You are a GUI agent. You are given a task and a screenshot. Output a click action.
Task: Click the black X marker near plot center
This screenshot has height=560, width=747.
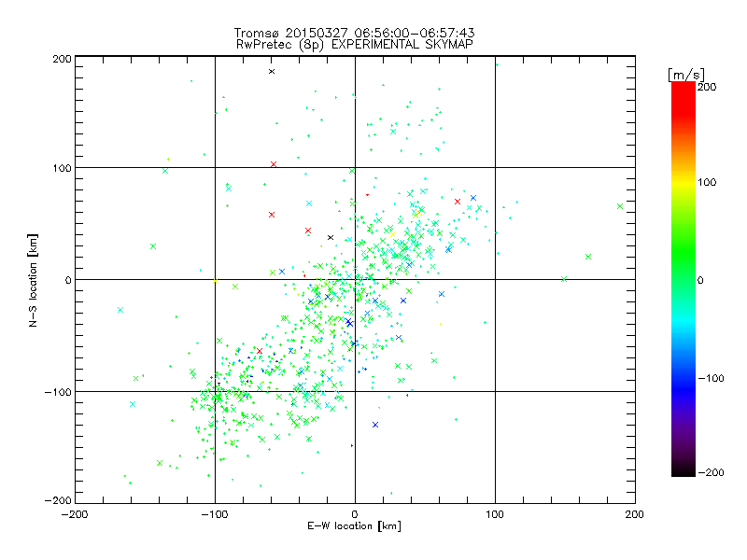pyautogui.click(x=331, y=237)
